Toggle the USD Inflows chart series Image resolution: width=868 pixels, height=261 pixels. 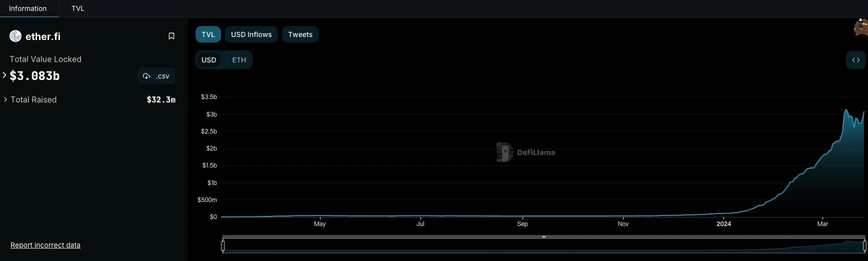pos(251,34)
